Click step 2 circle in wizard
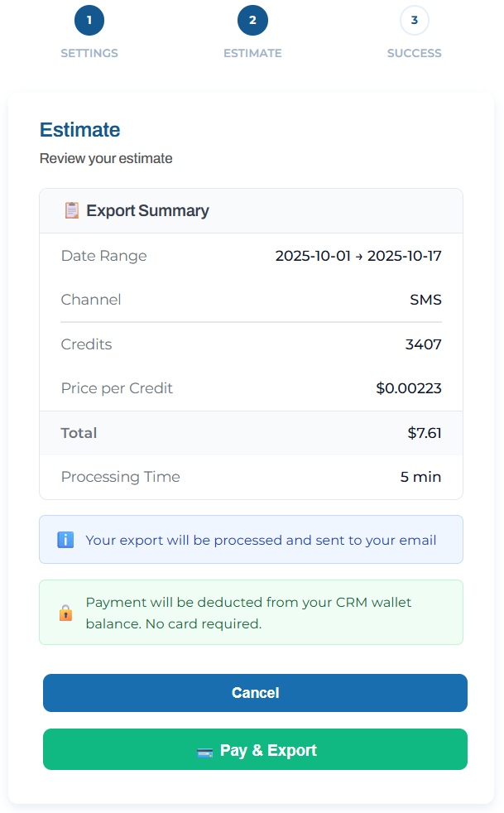This screenshot has height=813, width=504. click(x=252, y=20)
